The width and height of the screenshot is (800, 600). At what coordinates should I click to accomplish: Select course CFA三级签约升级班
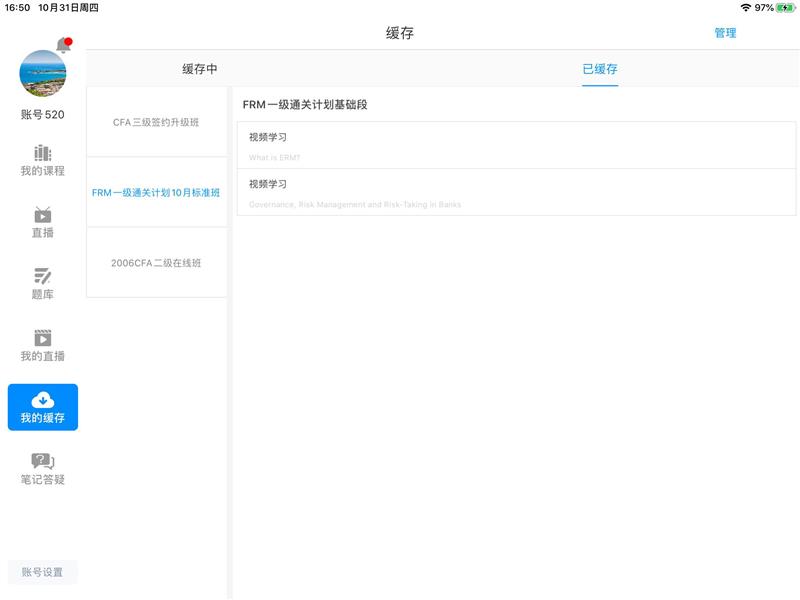click(x=157, y=122)
